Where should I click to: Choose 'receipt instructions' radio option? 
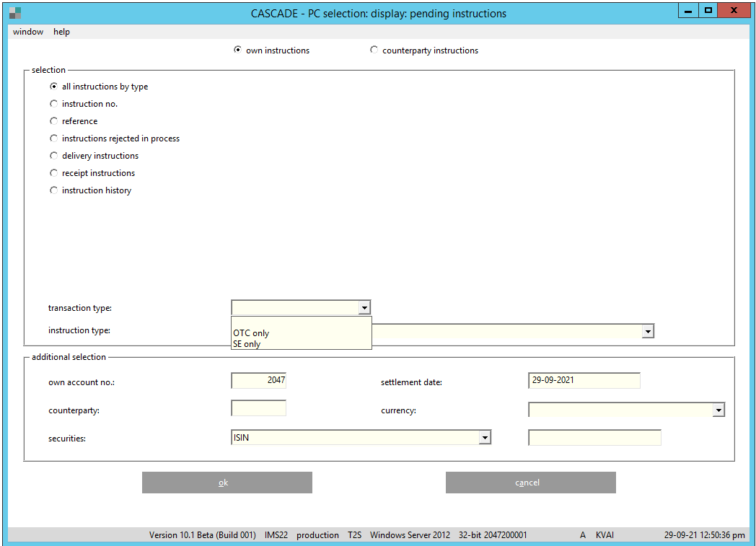[54, 173]
